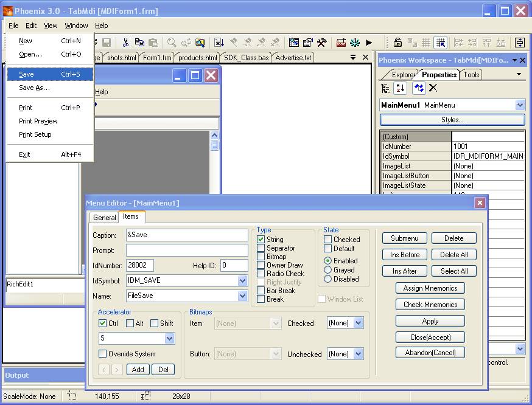
Task: Click the numbered list with arrow toolbar icon
Action: coord(219,43)
